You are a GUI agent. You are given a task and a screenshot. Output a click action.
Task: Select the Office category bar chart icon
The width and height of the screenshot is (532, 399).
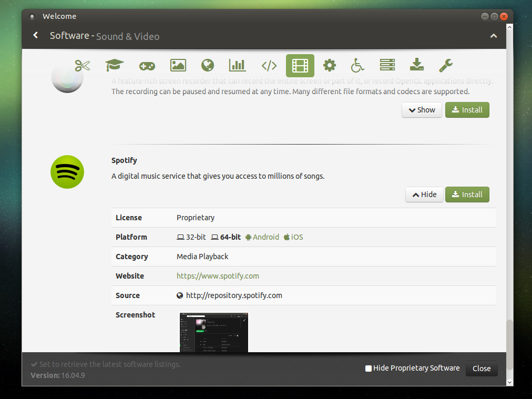click(237, 65)
